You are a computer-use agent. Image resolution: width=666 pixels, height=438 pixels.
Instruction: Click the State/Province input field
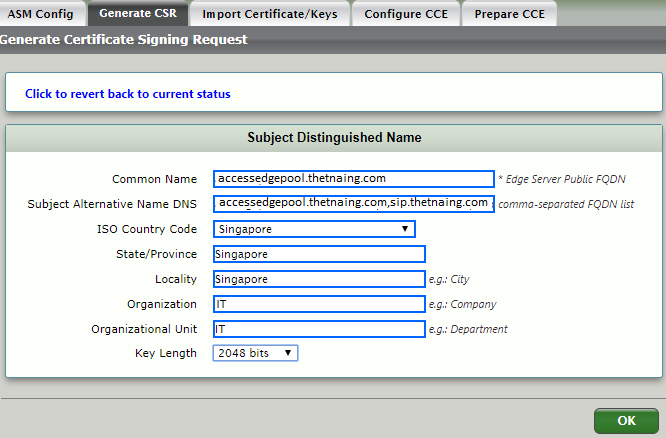(x=319, y=254)
